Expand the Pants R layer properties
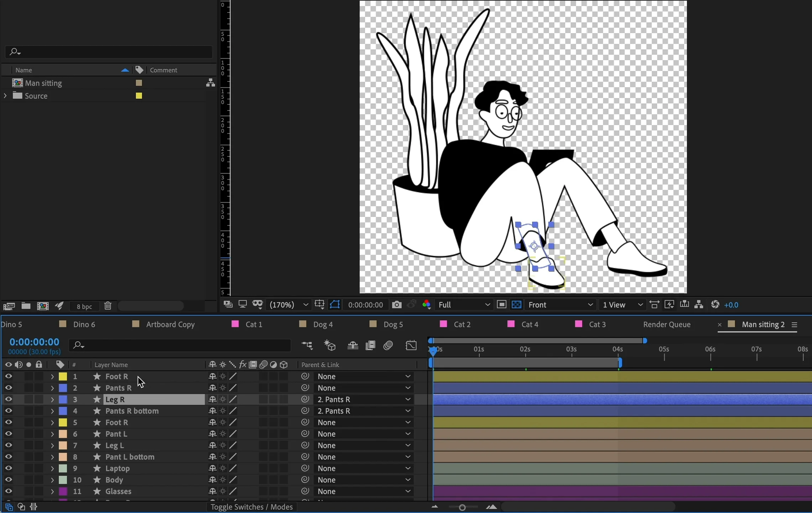 tap(52, 388)
